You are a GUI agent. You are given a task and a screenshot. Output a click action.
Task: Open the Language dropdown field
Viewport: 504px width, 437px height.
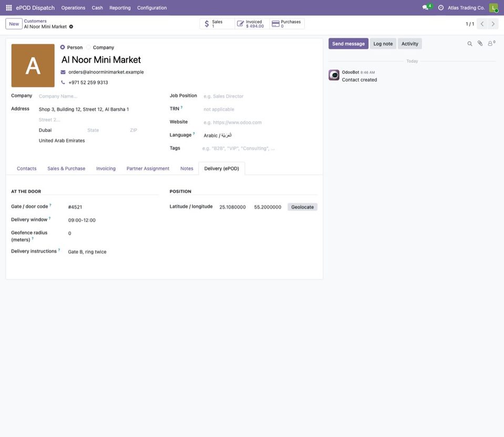coord(260,135)
